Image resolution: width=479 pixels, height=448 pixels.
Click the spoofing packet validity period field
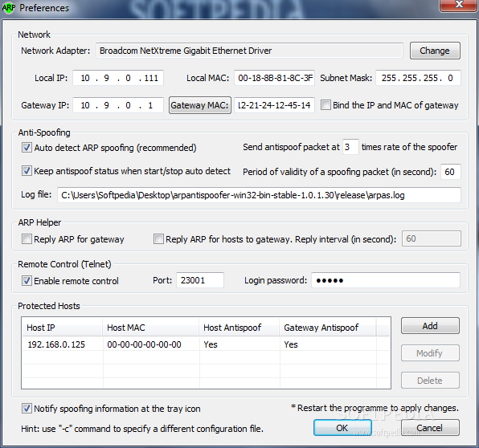tap(451, 172)
